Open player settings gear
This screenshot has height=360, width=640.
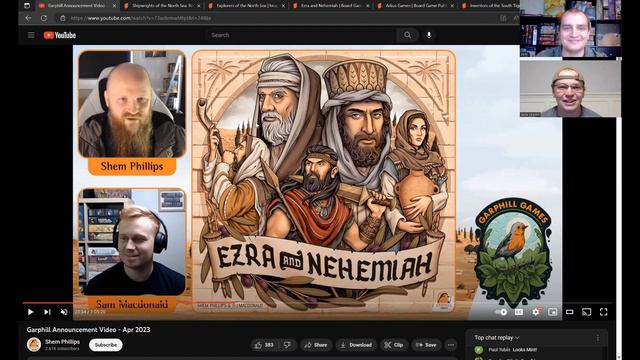coord(536,312)
